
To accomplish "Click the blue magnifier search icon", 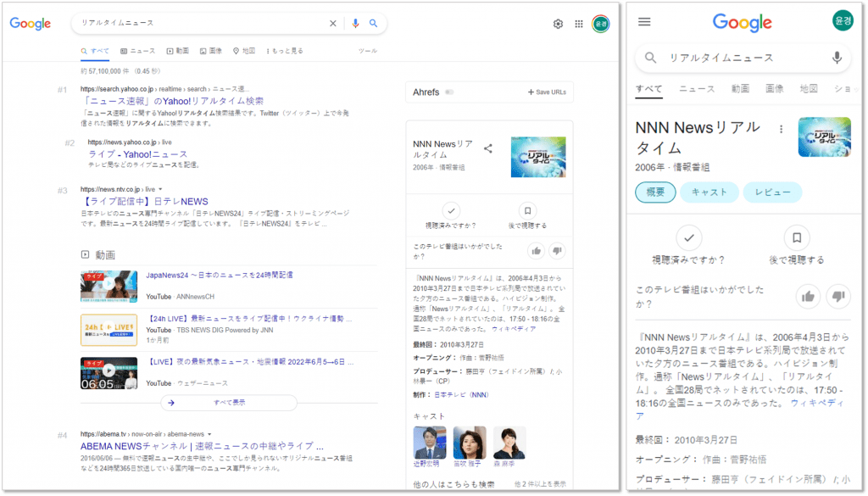I will pyautogui.click(x=374, y=23).
